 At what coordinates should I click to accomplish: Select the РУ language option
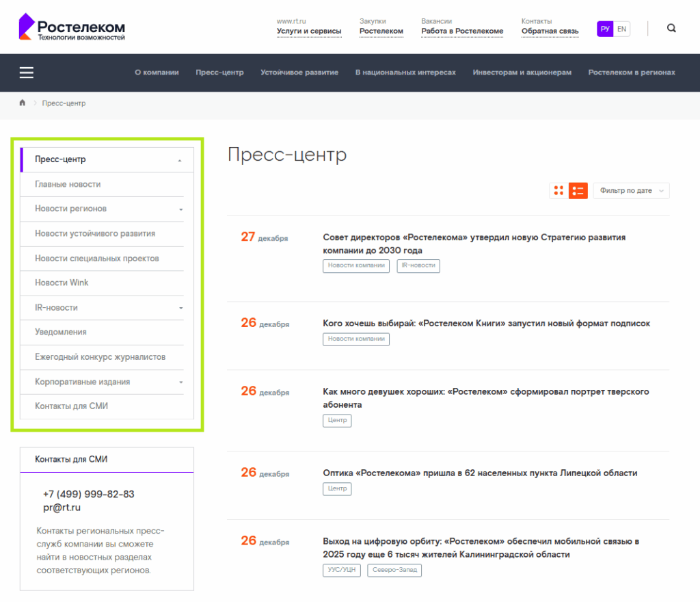pyautogui.click(x=605, y=29)
